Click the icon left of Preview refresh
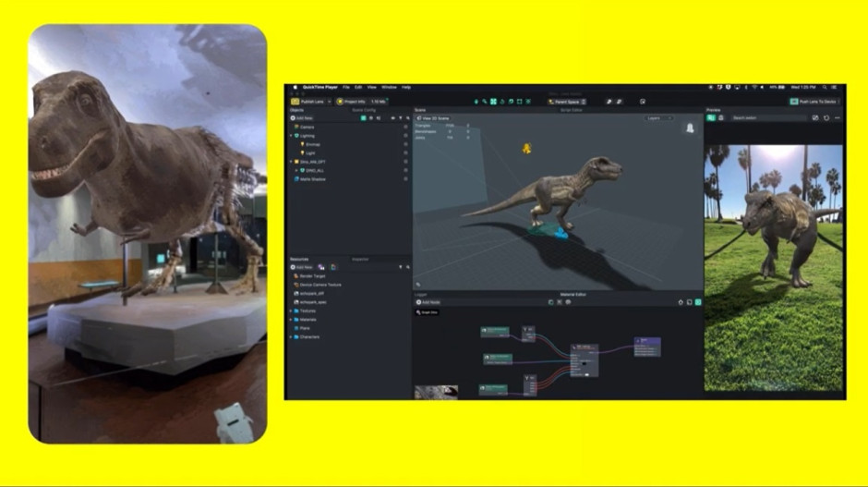The width and height of the screenshot is (868, 487). pos(814,118)
